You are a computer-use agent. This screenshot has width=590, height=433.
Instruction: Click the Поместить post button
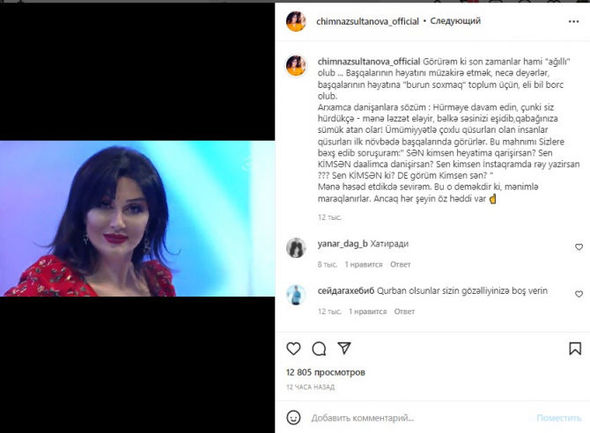[559, 418]
